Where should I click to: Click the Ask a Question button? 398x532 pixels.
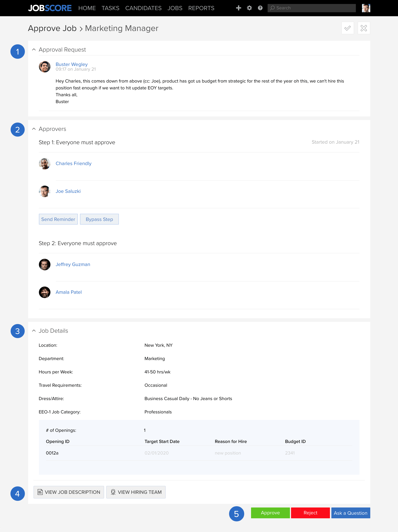click(351, 513)
